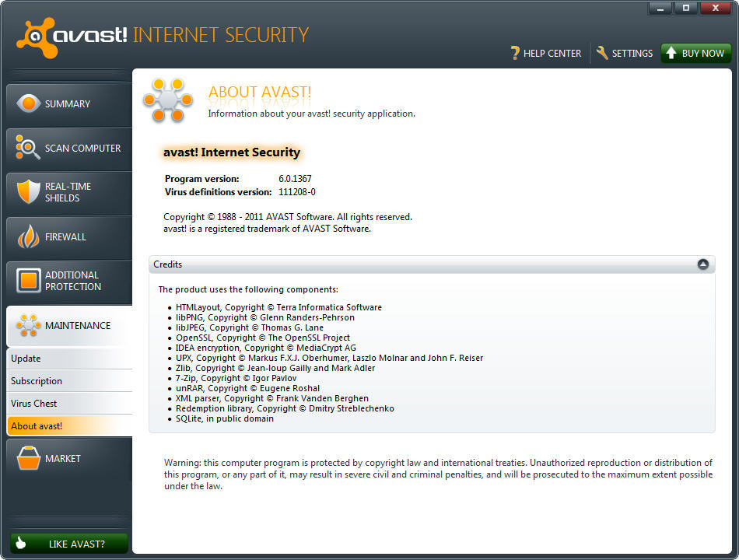Click 'The product uses the following components' text
Screen dimensions: 739x560
pos(248,289)
